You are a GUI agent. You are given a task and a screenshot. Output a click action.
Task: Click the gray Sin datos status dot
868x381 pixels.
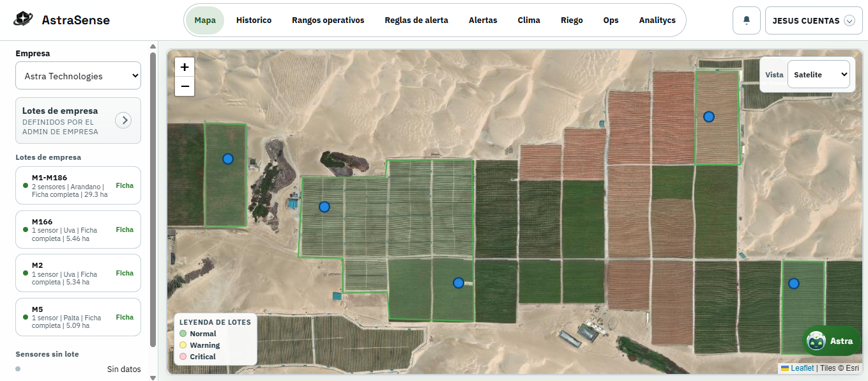pyautogui.click(x=17, y=368)
